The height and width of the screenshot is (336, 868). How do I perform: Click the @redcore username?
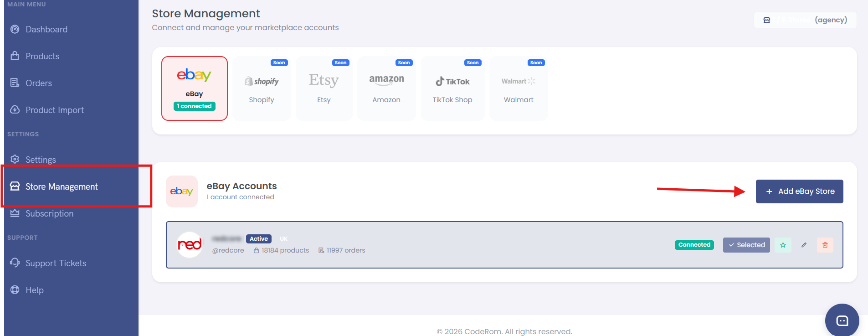[x=228, y=250]
